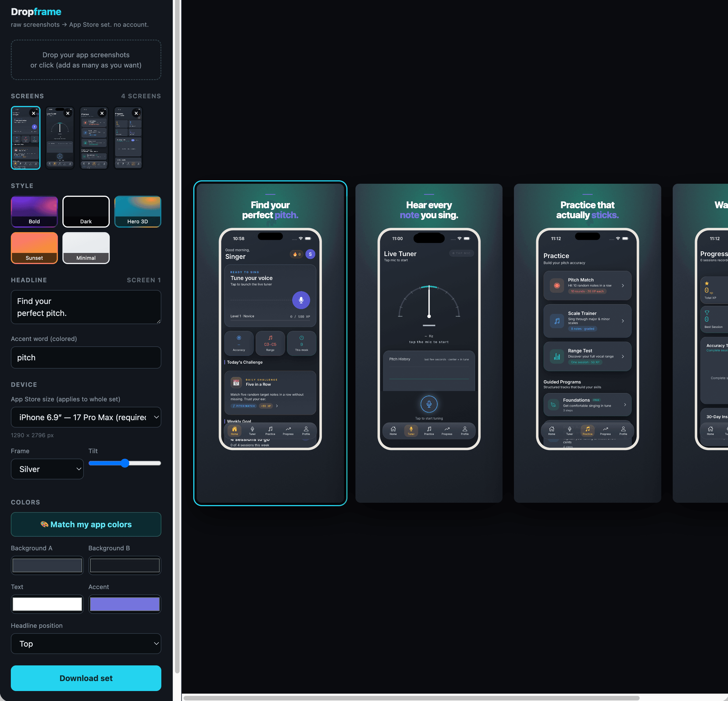This screenshot has height=701, width=728.
Task: Click the Foundations leaf icon
Action: [554, 405]
